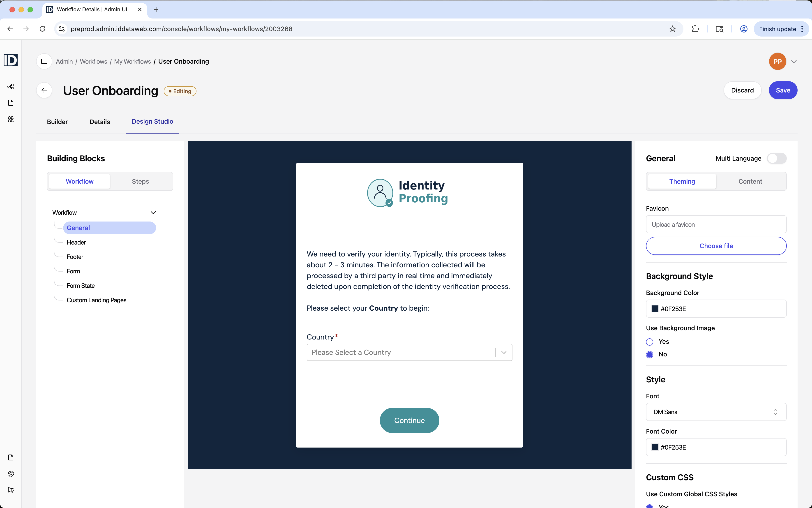Image resolution: width=812 pixels, height=508 pixels.
Task: Switch to the Details tab
Action: [100, 122]
